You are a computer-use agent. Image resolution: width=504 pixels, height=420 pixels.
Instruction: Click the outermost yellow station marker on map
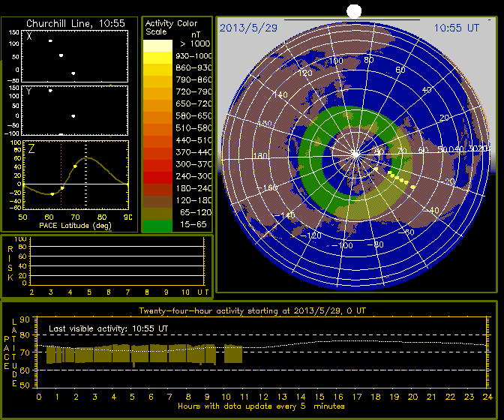point(412,187)
